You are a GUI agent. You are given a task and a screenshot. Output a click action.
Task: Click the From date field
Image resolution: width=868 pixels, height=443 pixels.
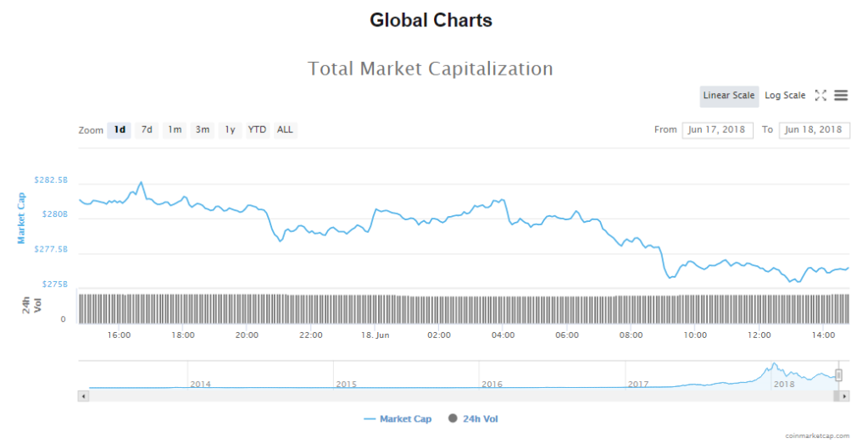pyautogui.click(x=717, y=130)
